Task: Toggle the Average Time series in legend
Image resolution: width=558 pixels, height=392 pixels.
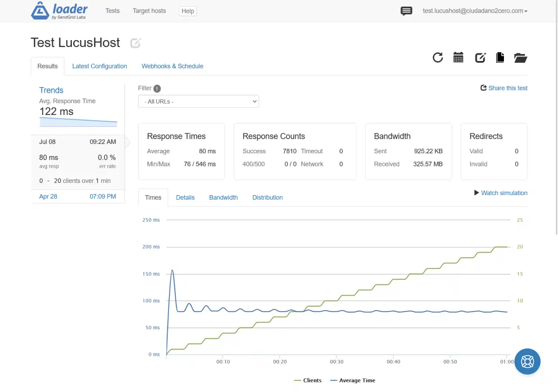Action: (x=353, y=380)
